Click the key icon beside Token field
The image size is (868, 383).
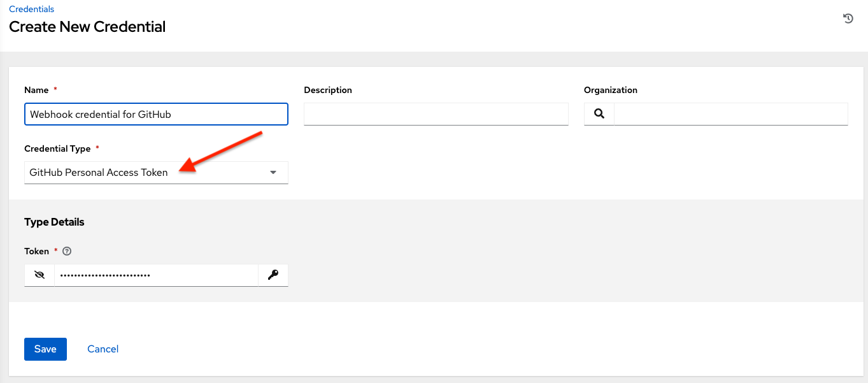273,275
